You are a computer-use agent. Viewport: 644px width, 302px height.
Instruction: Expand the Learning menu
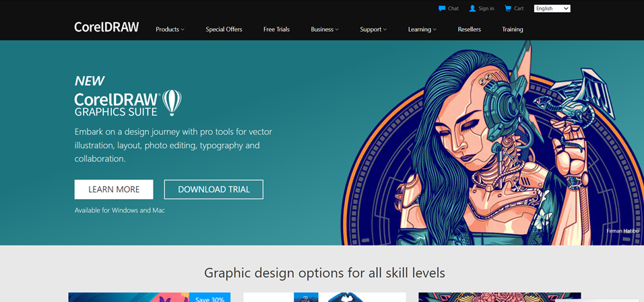pos(422,30)
